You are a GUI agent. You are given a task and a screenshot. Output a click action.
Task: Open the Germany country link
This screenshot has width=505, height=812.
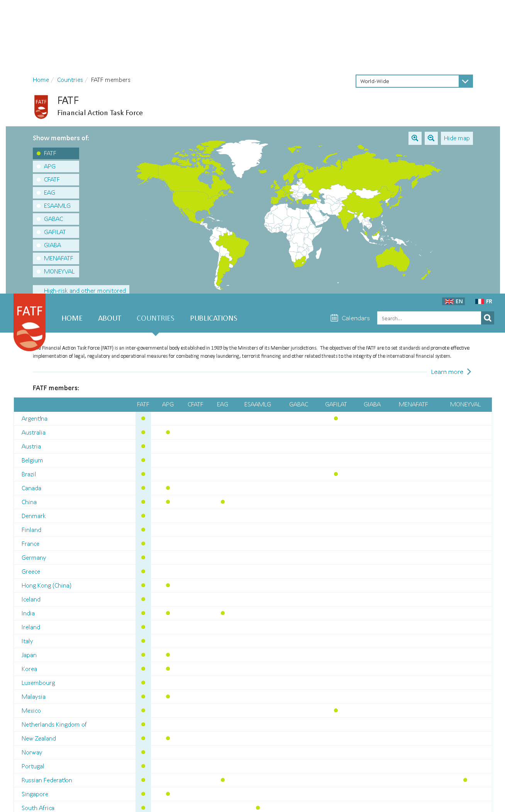(x=34, y=558)
